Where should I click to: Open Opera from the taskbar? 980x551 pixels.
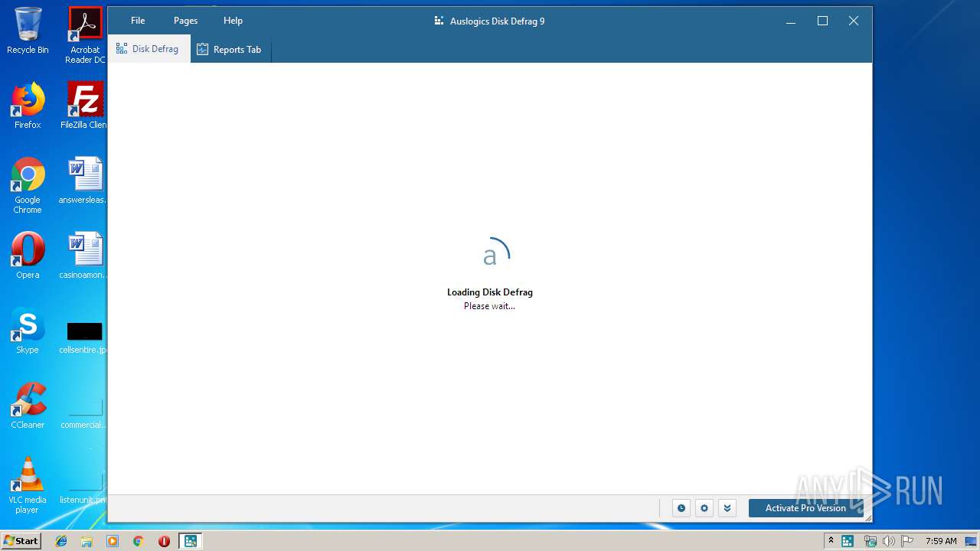(x=164, y=541)
